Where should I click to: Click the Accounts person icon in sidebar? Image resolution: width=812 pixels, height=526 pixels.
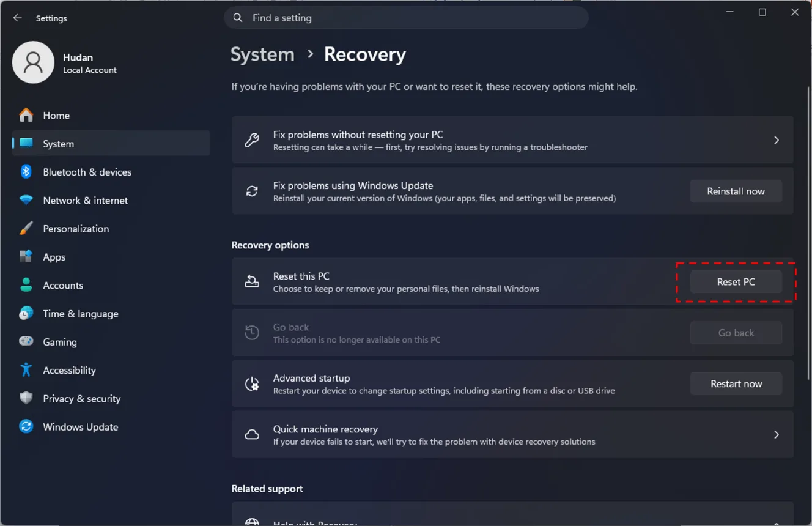click(x=26, y=285)
